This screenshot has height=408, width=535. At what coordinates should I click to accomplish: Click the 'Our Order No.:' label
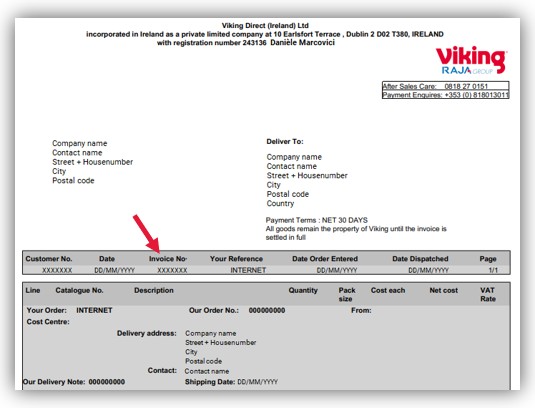click(x=214, y=310)
